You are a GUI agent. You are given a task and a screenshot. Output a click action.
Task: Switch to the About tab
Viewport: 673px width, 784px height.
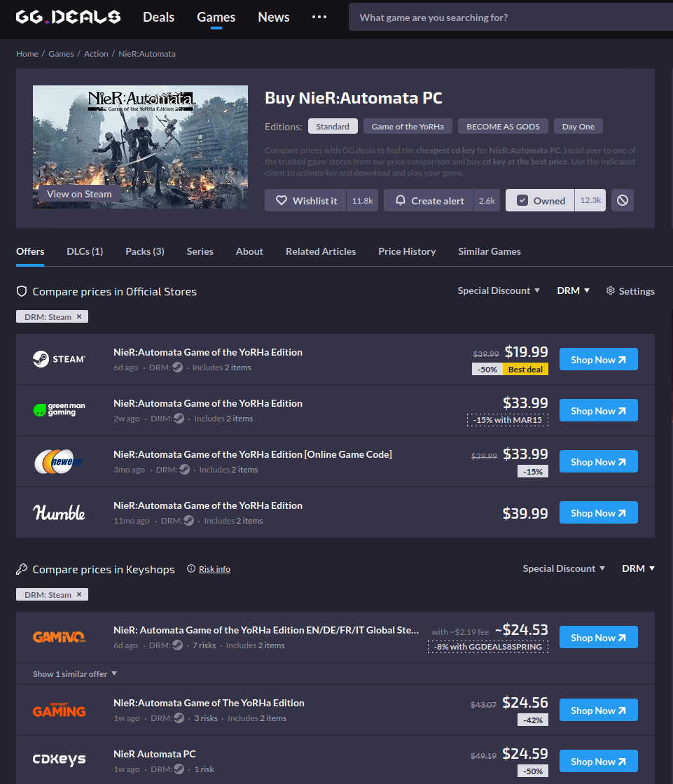click(x=249, y=251)
